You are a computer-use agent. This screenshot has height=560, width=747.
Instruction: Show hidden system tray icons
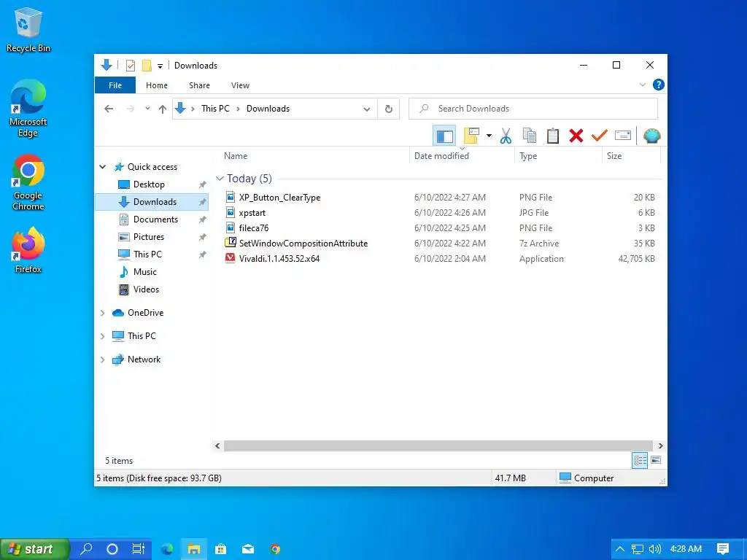(x=620, y=549)
